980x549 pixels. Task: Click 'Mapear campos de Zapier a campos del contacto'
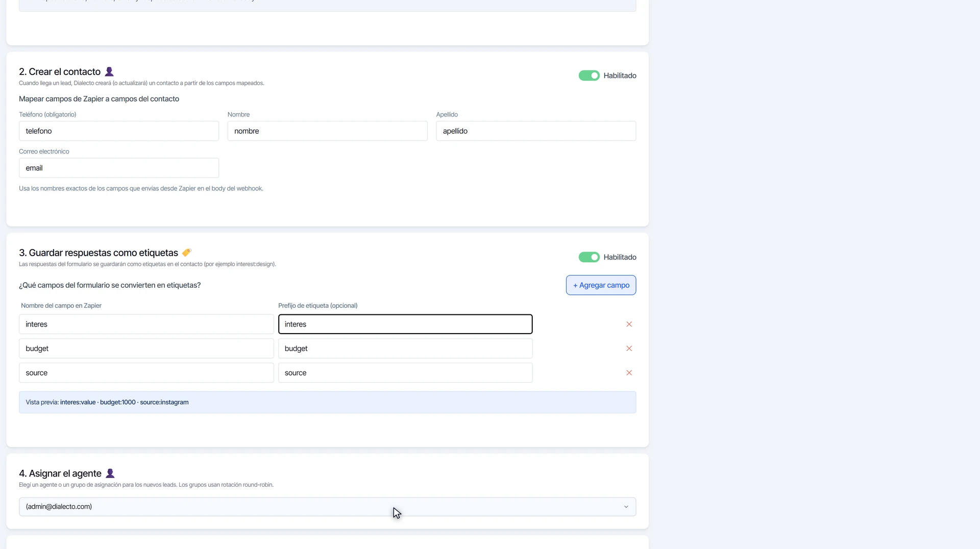[x=99, y=99]
